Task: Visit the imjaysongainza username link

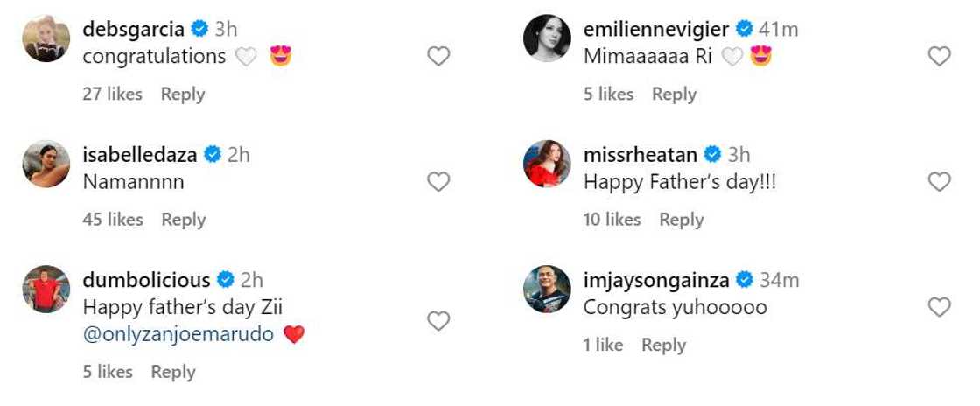Action: (x=655, y=281)
